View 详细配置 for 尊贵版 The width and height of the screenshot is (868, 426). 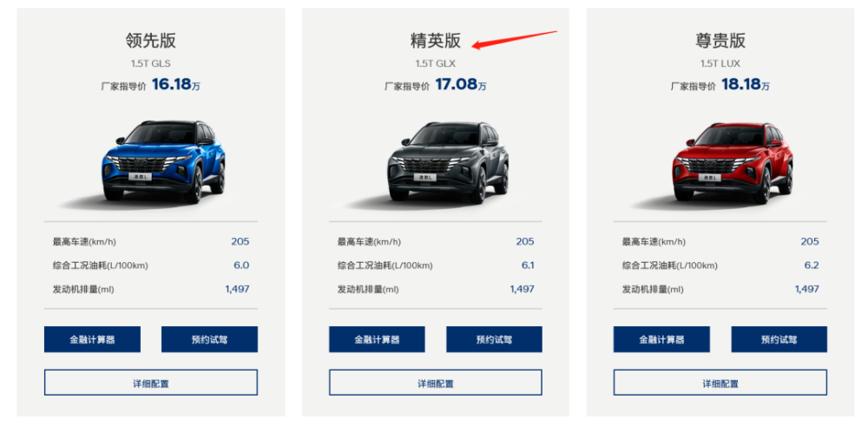coord(720,383)
